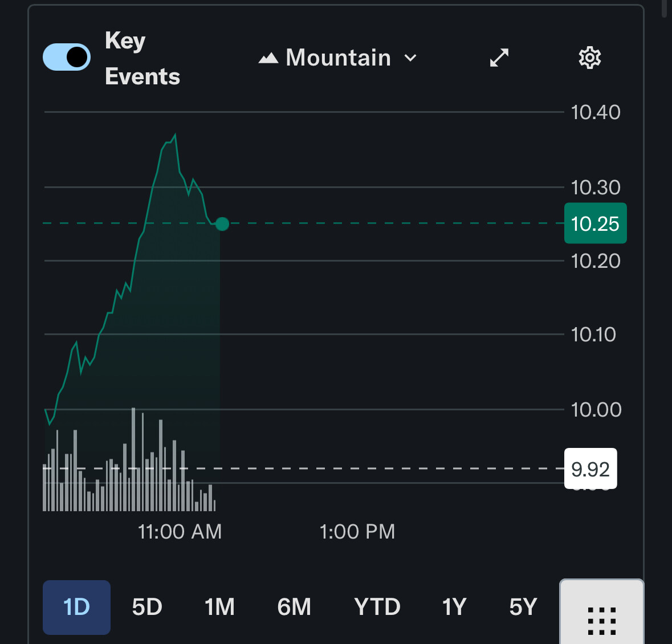Switch chart to the 5Y range
Screen dimensions: 672x644
(523, 607)
